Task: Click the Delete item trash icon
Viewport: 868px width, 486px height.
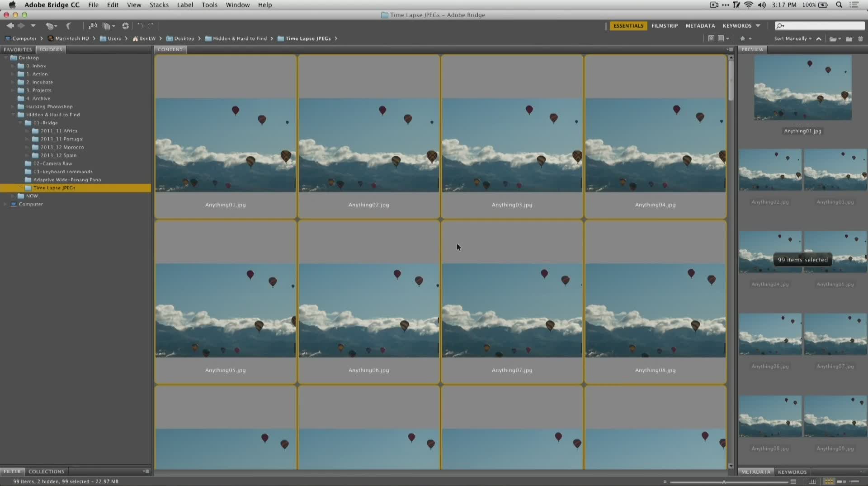Action: [x=860, y=38]
